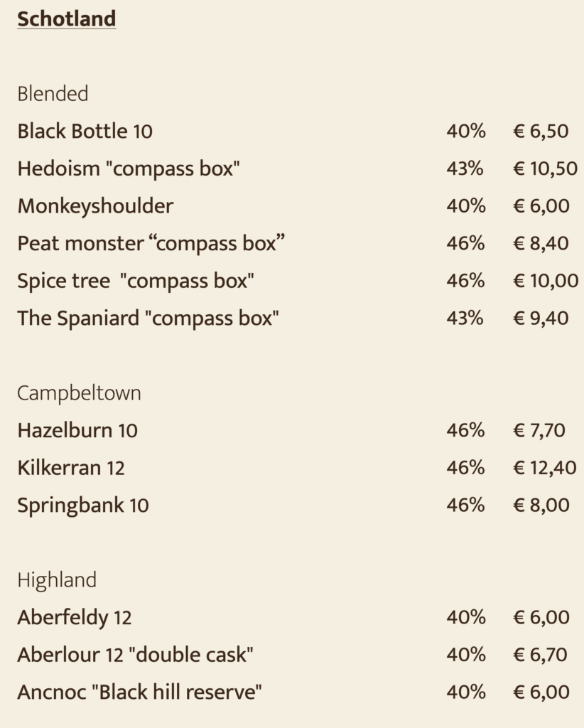Select The Spaniard "compass box" entry
584x728 pixels.
pos(148,318)
